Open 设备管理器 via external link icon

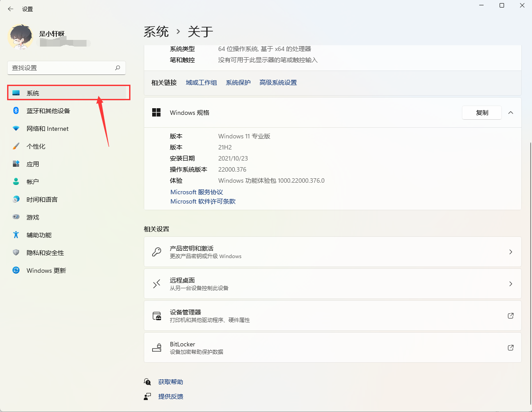tap(510, 316)
